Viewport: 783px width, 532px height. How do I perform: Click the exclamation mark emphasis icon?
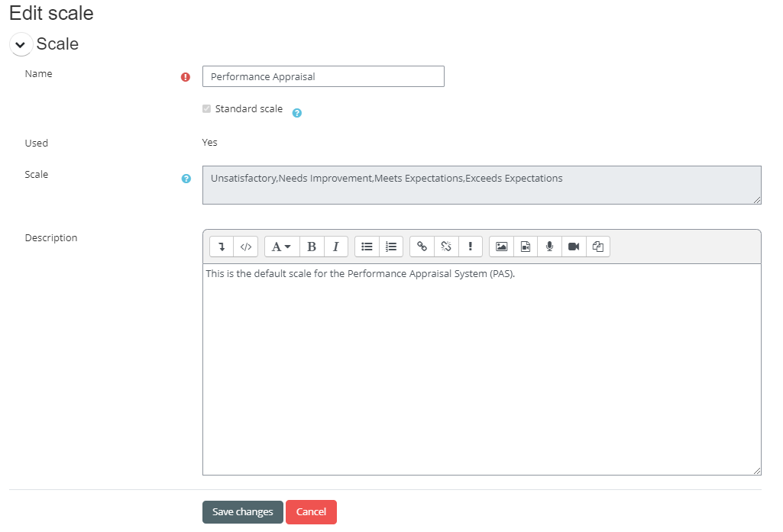click(471, 247)
